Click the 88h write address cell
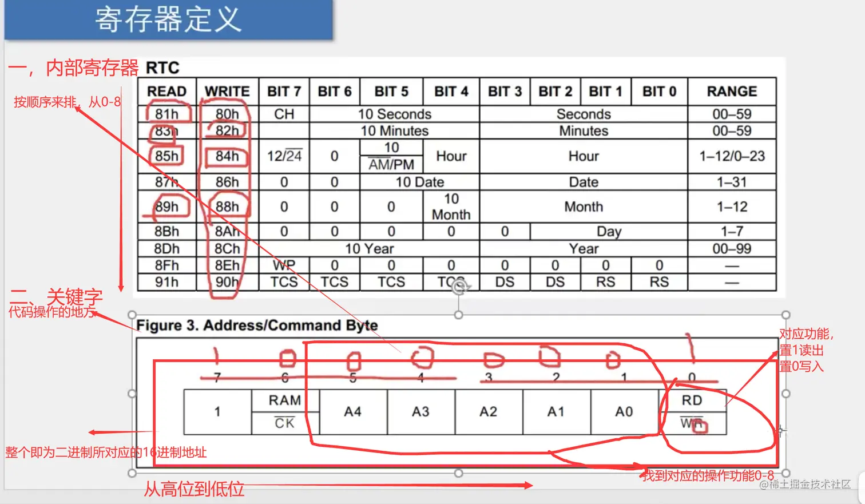The image size is (865, 504). click(x=227, y=207)
